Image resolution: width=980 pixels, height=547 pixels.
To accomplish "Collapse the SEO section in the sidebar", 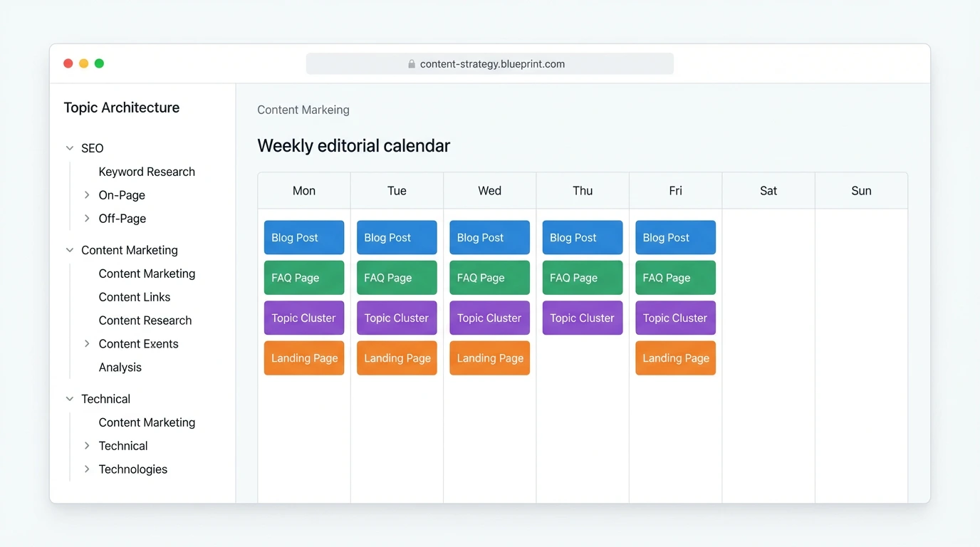I will coord(69,148).
